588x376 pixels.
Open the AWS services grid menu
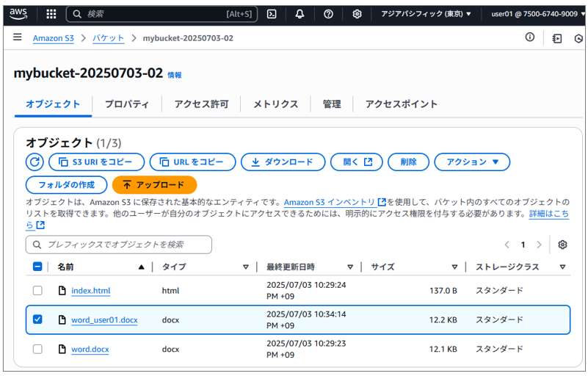coord(51,14)
